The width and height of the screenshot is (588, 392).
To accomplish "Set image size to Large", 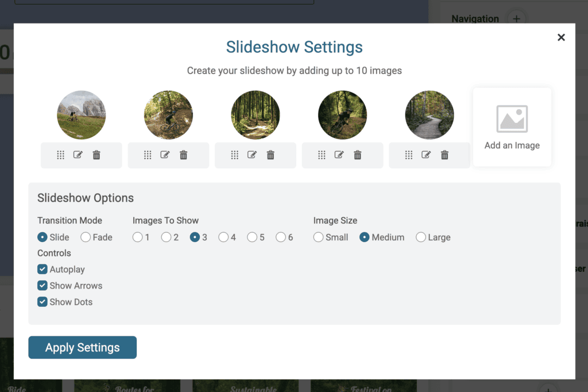I will tap(421, 237).
